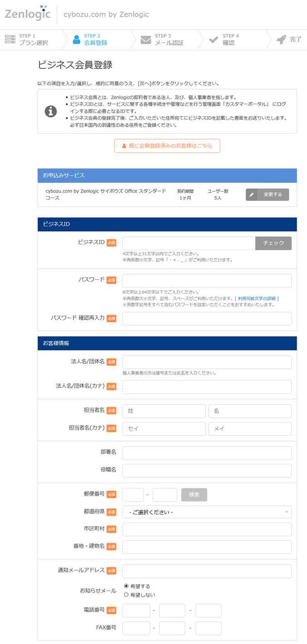Select the 完了 step tab
Image resolution: width=307 pixels, height=644 pixels.
288,40
